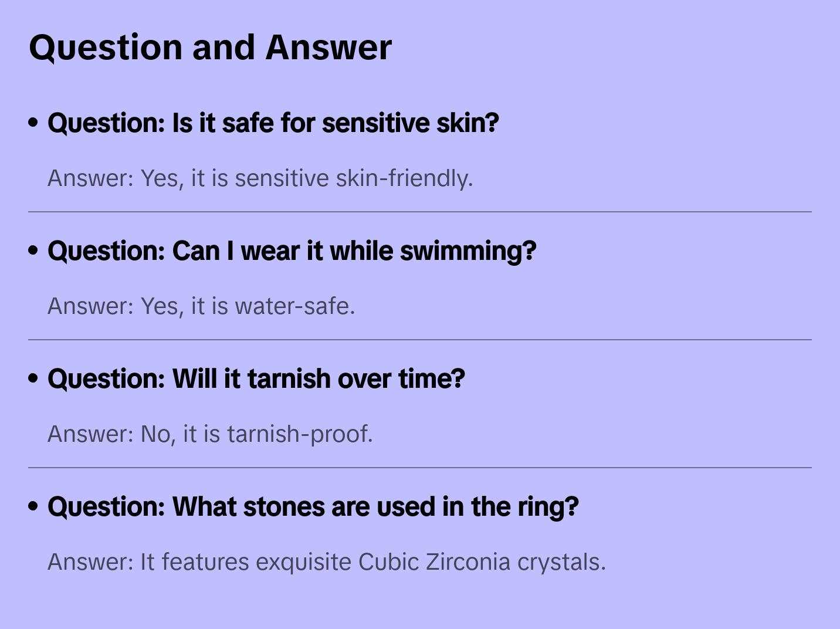Click the answer mentioning exquisite crystals
This screenshot has width=840, height=629.
click(x=326, y=562)
